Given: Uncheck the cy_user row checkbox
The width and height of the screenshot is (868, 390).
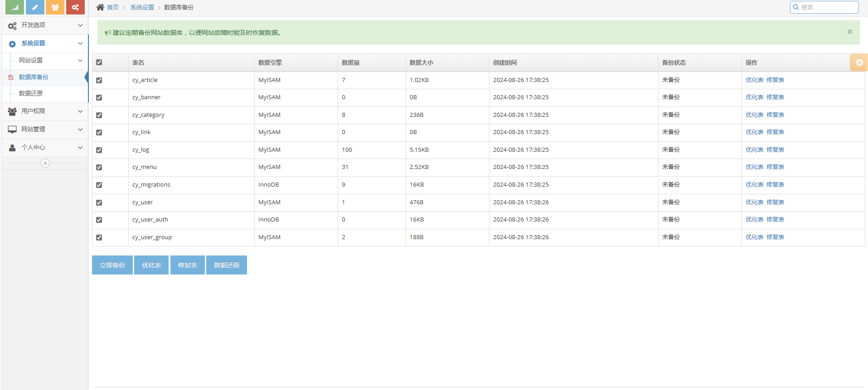Looking at the screenshot, I should pyautogui.click(x=99, y=202).
